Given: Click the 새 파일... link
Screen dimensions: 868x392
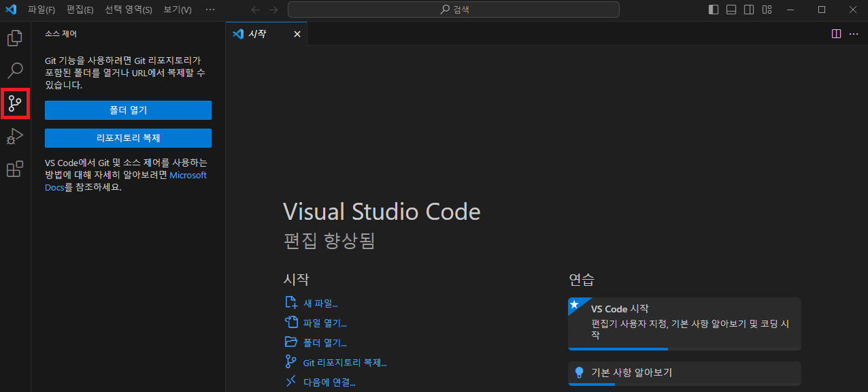Looking at the screenshot, I should click(320, 304).
